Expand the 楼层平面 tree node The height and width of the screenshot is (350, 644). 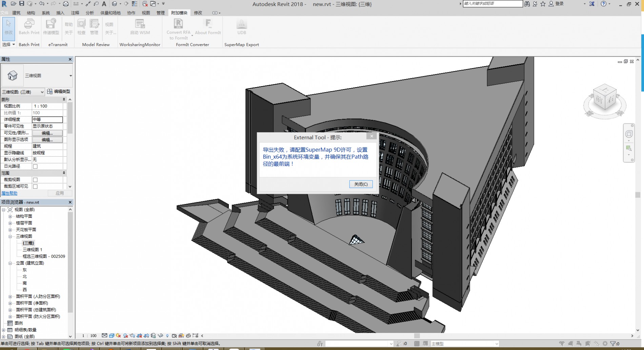point(10,223)
